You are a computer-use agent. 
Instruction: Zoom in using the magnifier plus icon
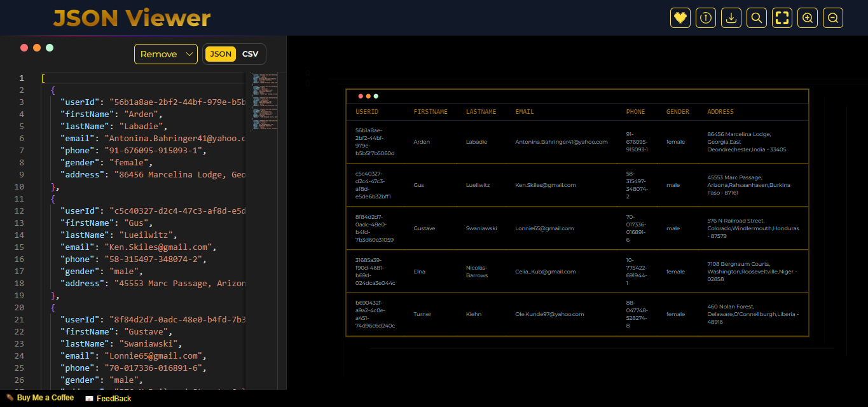807,18
